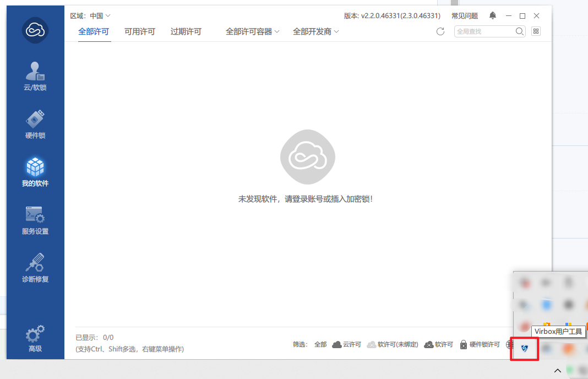Open 诊断修复 in the sidebar

click(x=35, y=268)
